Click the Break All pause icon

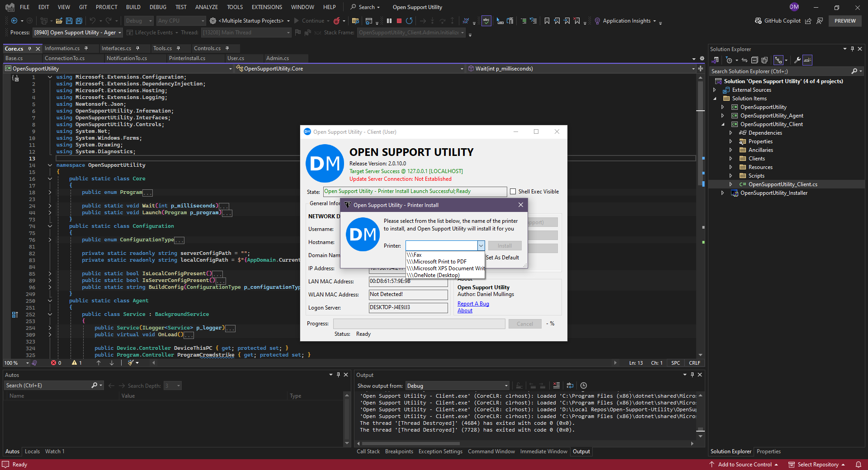tap(389, 21)
